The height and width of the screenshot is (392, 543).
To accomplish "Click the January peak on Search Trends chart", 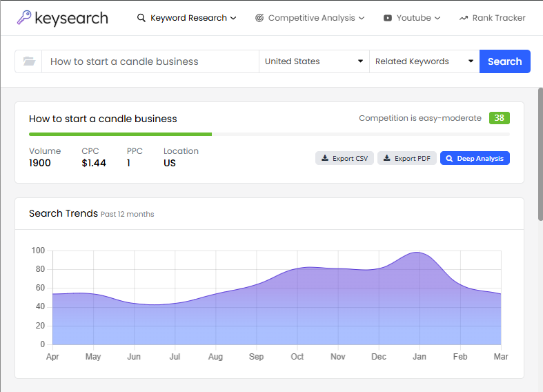I will point(417,253).
